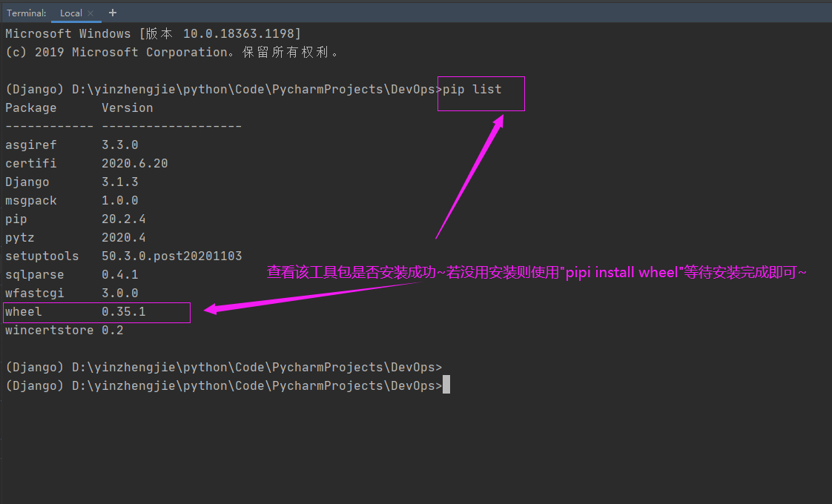Viewport: 832px width, 504px height.
Task: Open a new terminal session with the plus icon
Action: point(111,13)
